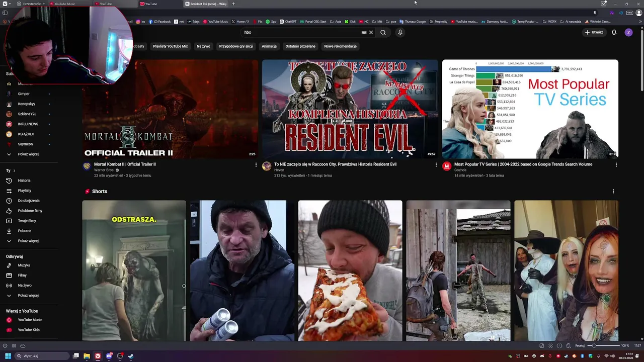Open YouTube Music in the sidebar
The image size is (644, 362).
tap(29, 320)
